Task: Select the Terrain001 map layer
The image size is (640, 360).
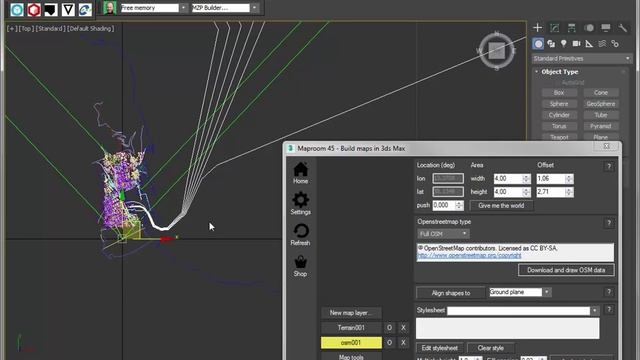Action: click(x=351, y=328)
